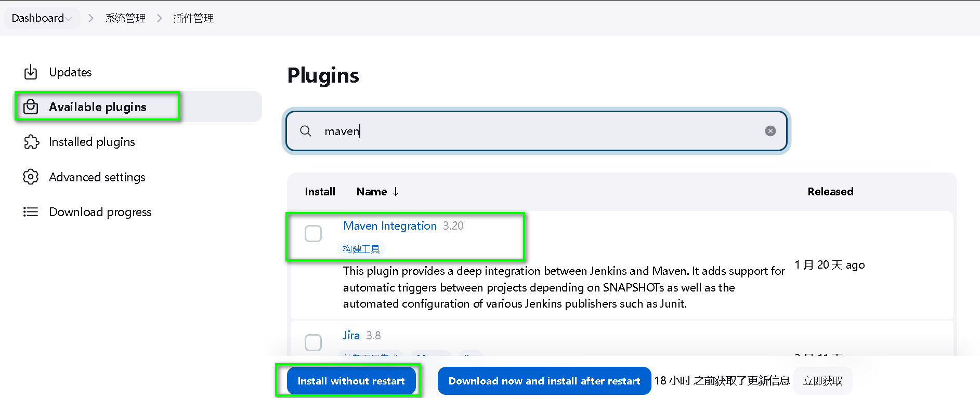Click Install without restart button

[x=351, y=381]
